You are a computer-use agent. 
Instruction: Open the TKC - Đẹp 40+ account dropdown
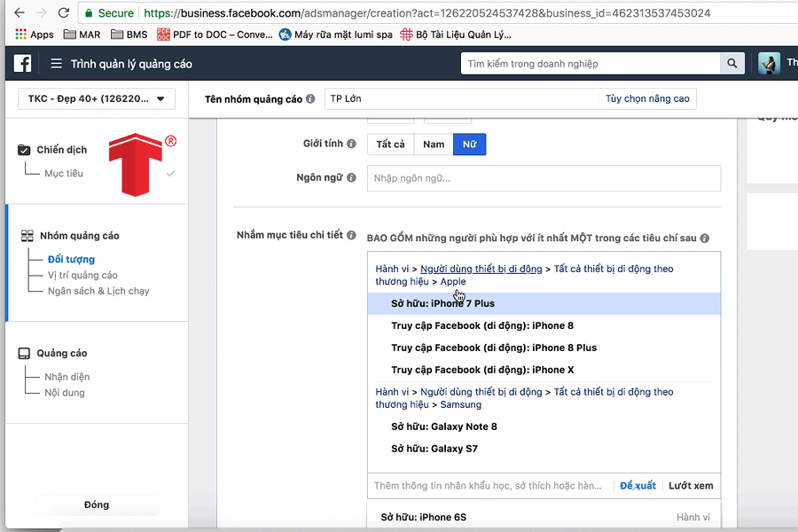(x=96, y=98)
